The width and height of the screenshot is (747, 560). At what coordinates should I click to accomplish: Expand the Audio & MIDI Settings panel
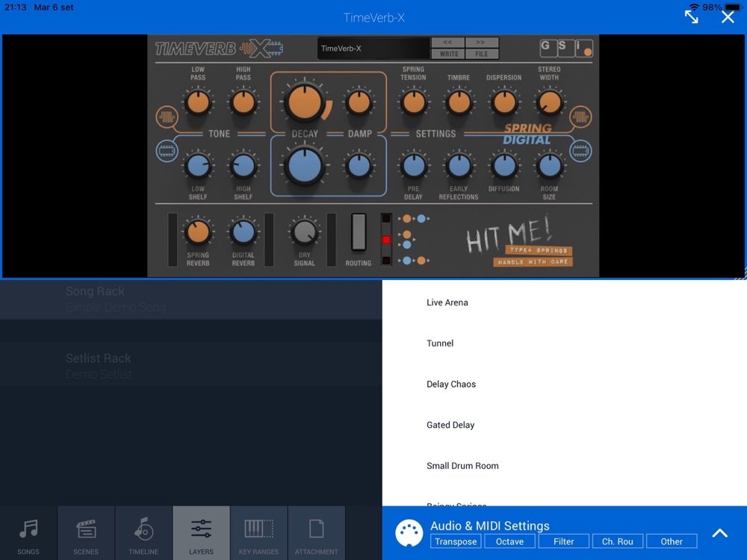click(x=719, y=533)
